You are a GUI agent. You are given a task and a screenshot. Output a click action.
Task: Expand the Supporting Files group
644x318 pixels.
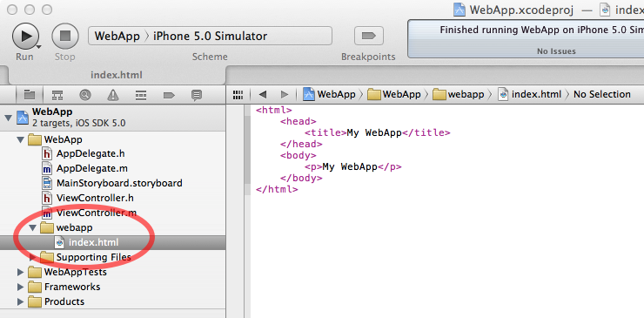click(33, 258)
